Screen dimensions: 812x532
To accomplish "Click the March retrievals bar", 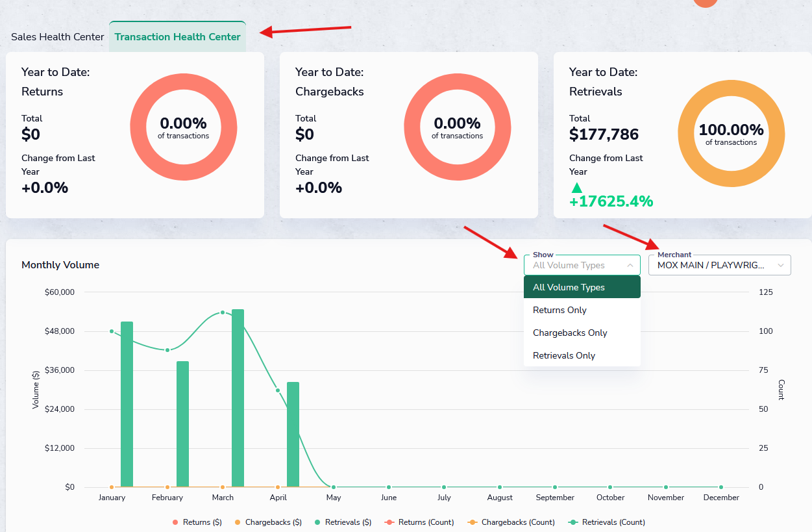I will pyautogui.click(x=238, y=398).
